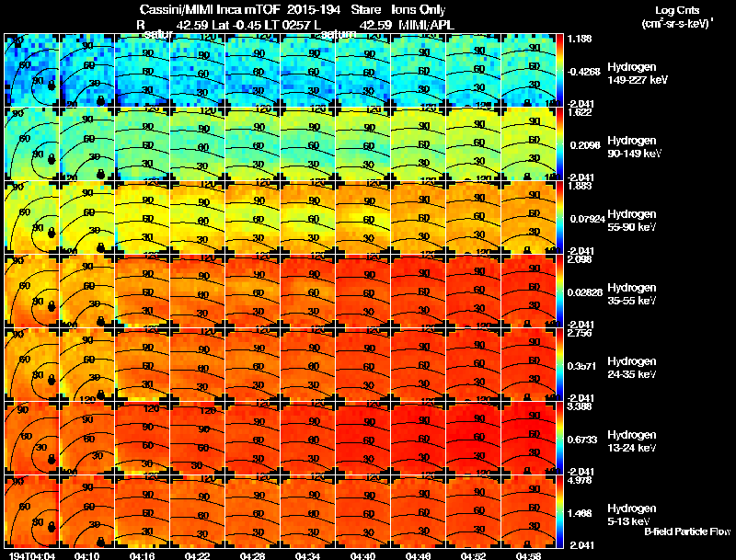Click the '04:52' time label

(473, 556)
